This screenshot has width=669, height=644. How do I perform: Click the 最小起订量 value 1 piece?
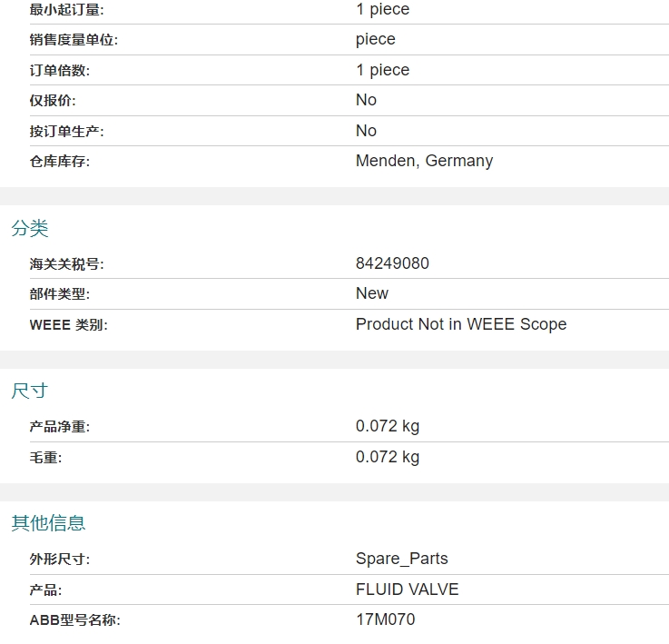point(383,9)
